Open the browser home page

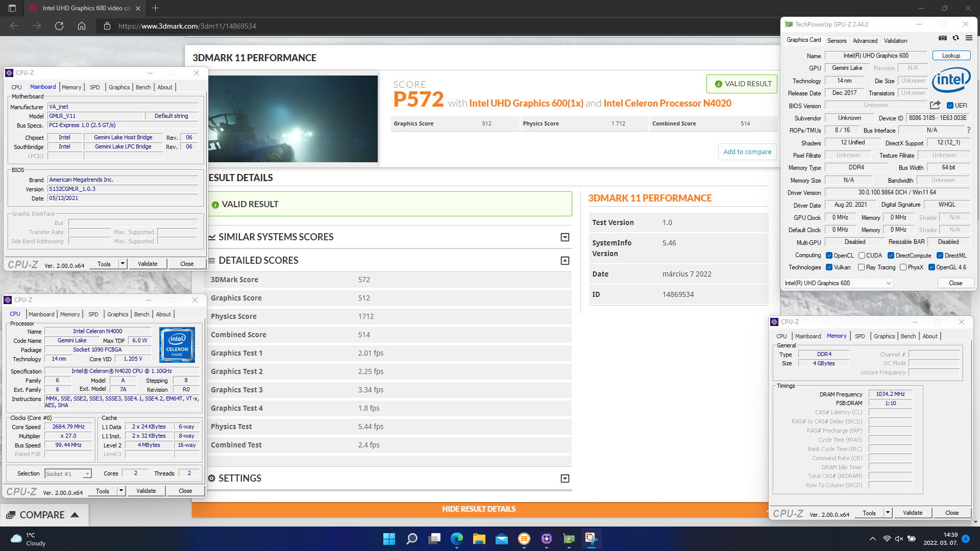82,26
